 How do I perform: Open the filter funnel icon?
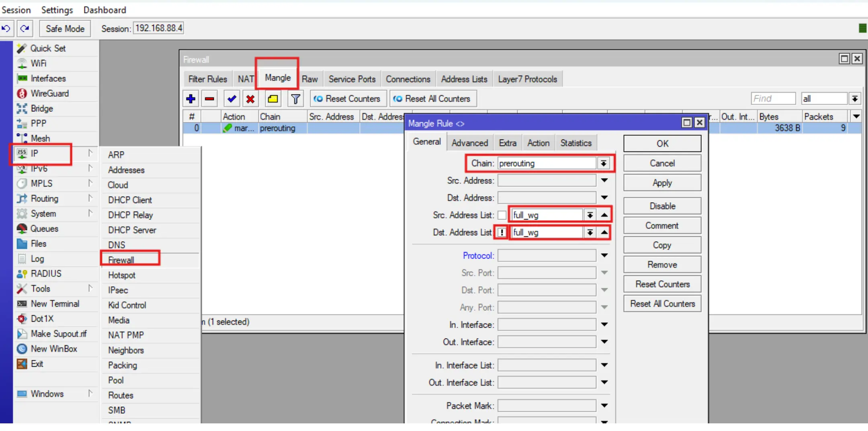296,99
